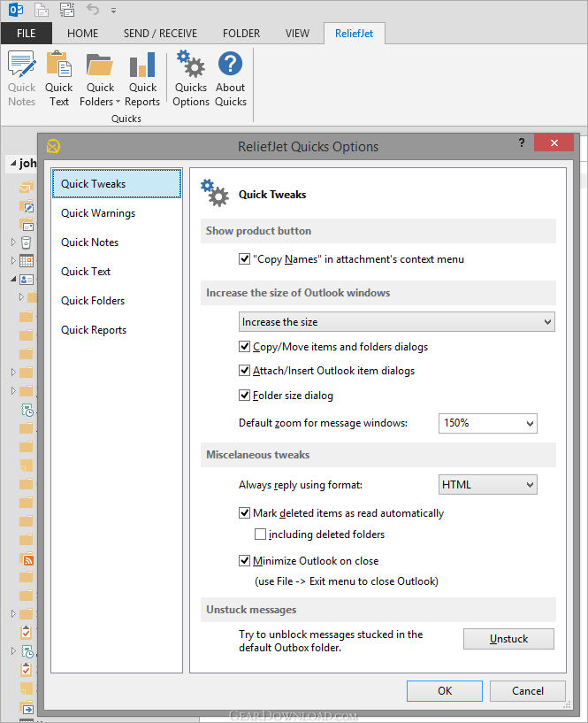Open About Quicks question mark icon
The image size is (588, 723).
coord(231,64)
